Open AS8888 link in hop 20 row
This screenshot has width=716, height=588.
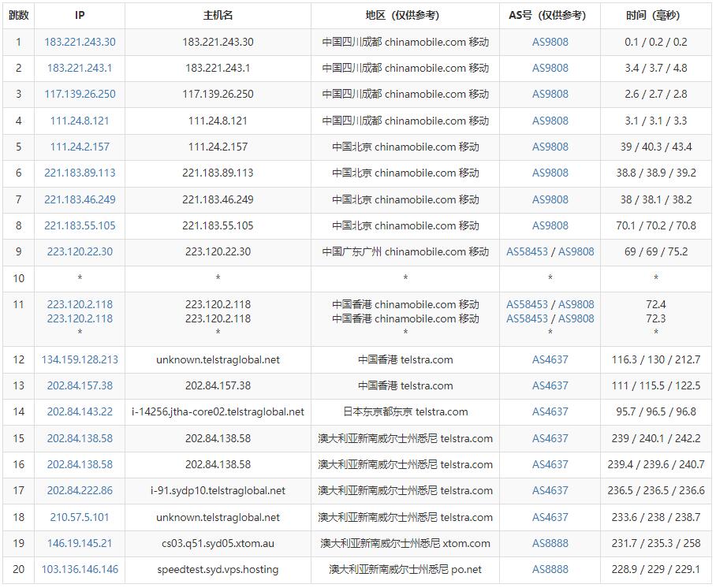(550, 569)
